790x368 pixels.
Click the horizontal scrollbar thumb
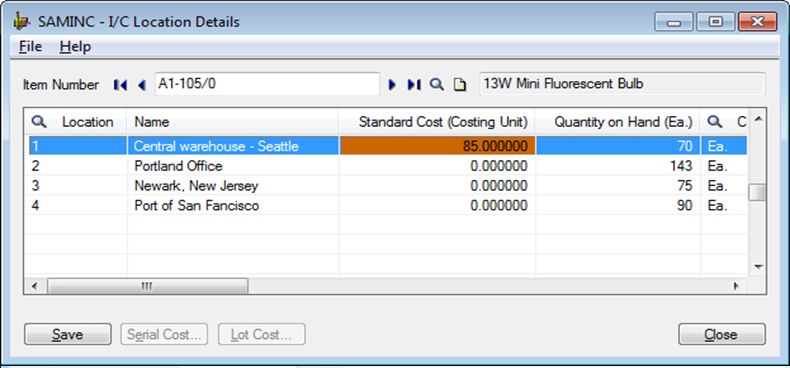(x=147, y=286)
